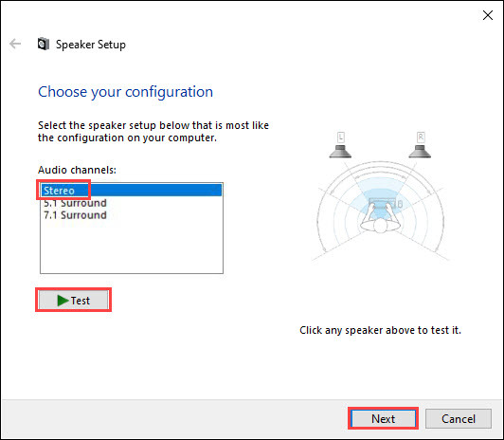
Task: Click the left speaker icon to test it
Action: click(x=340, y=151)
